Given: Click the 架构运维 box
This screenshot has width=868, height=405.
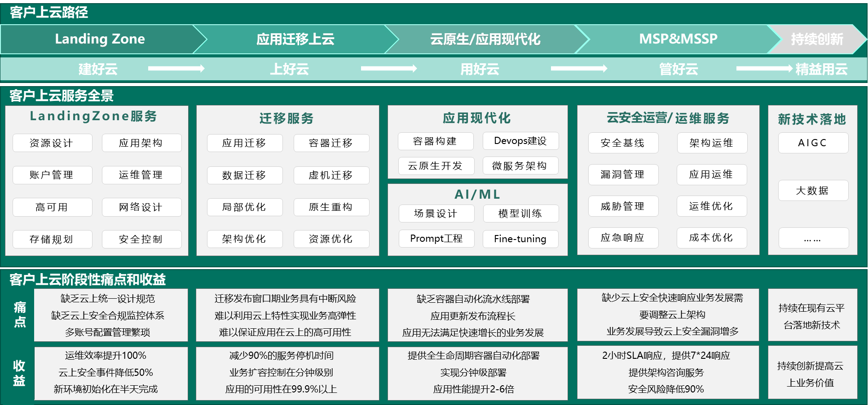Looking at the screenshot, I should (712, 143).
